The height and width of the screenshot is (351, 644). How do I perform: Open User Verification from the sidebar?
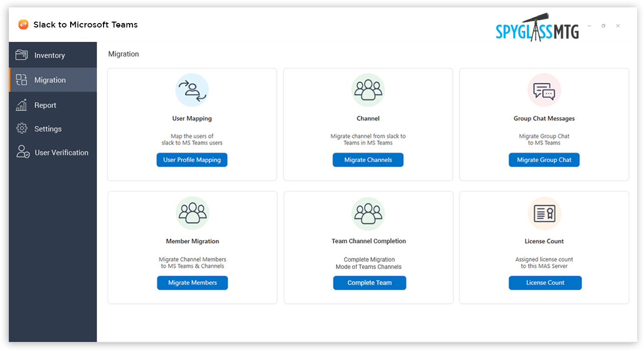pyautogui.click(x=61, y=153)
